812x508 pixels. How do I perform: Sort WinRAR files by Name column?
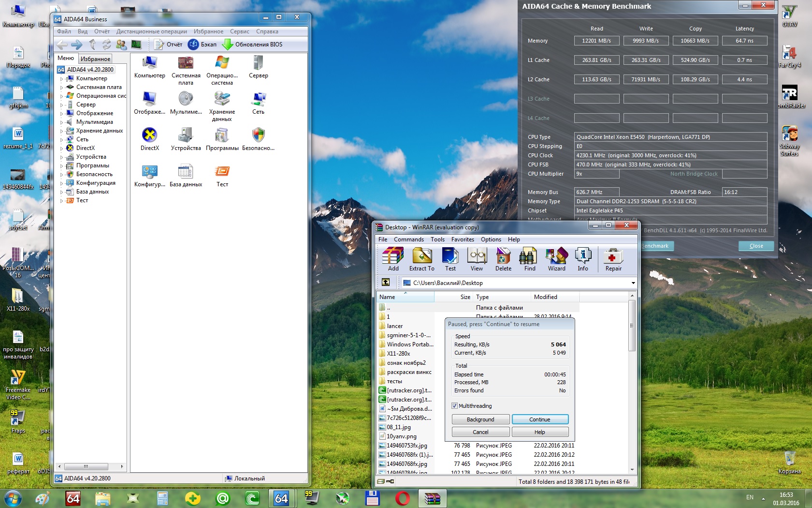405,297
